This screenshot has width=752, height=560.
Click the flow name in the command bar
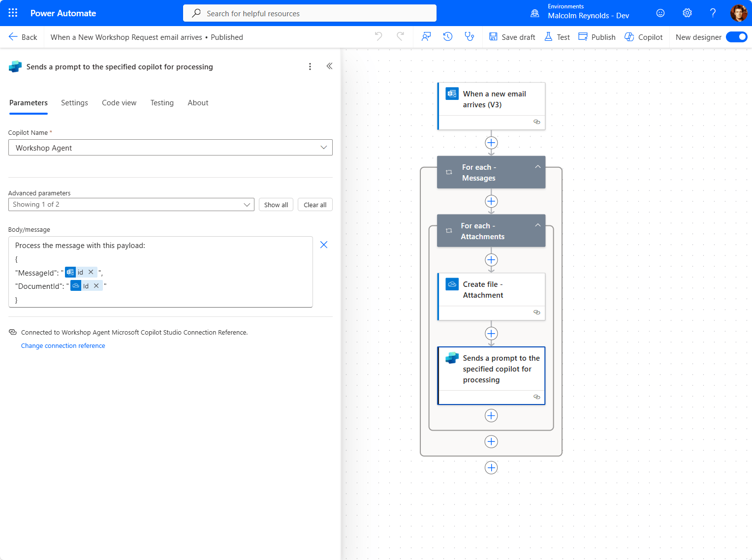point(126,37)
